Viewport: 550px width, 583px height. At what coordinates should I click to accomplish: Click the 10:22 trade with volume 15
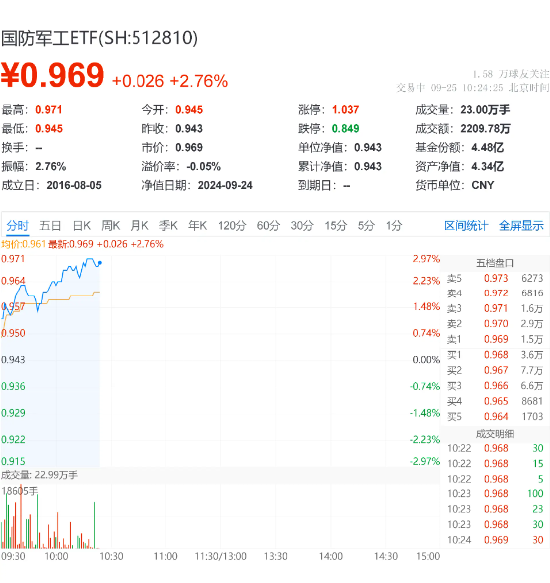click(495, 464)
